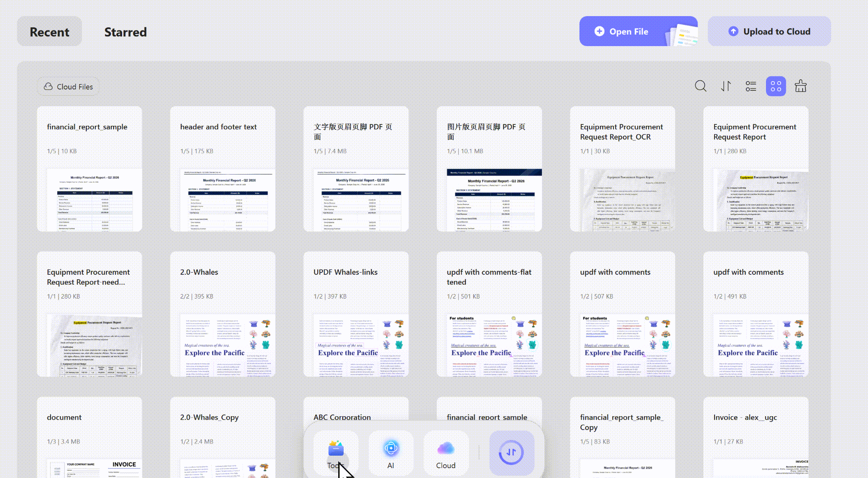The width and height of the screenshot is (868, 478).
Task: Click the '1/5 | 10.1 MB' file info
Action: 465,151
